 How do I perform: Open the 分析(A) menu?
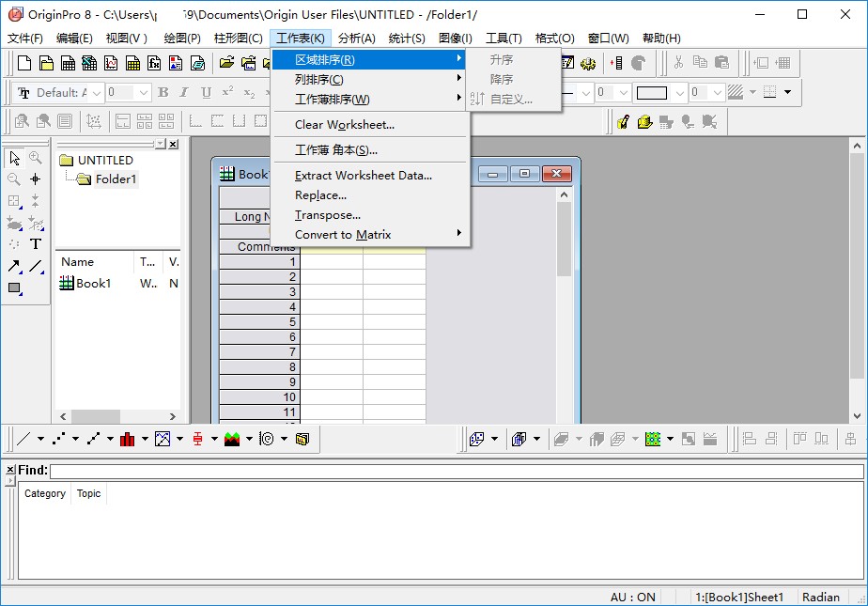point(356,38)
